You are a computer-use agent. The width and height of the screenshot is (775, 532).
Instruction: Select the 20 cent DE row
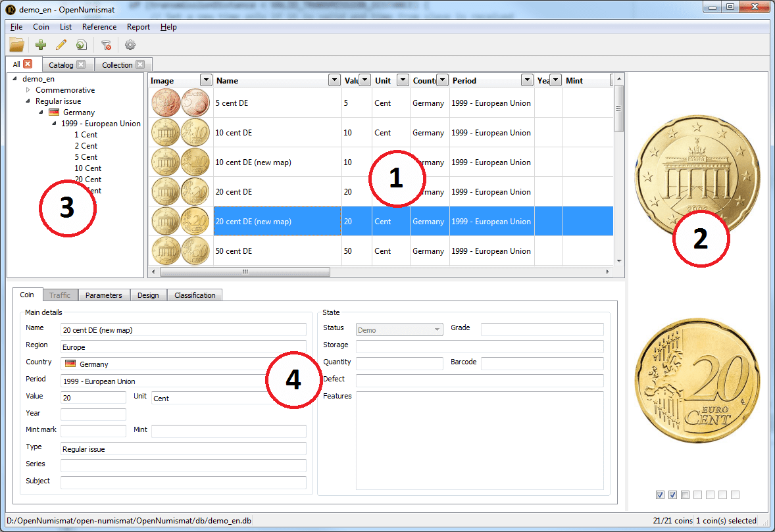pyautogui.click(x=380, y=191)
